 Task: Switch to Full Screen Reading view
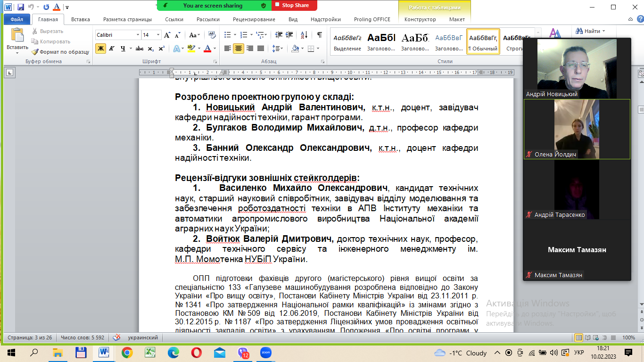587,337
